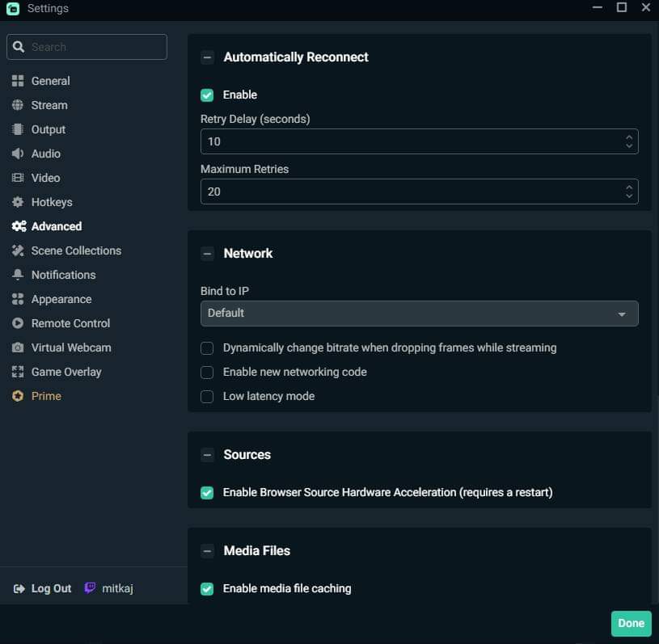This screenshot has height=644, width=659.
Task: Disable the Automatically Reconnect Enable checkbox
Action: point(207,95)
